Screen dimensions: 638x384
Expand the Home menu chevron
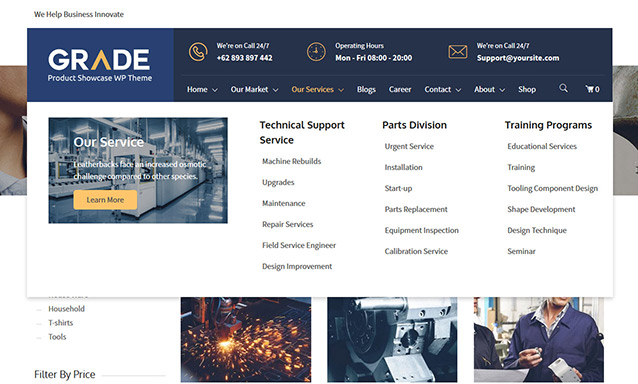point(215,90)
